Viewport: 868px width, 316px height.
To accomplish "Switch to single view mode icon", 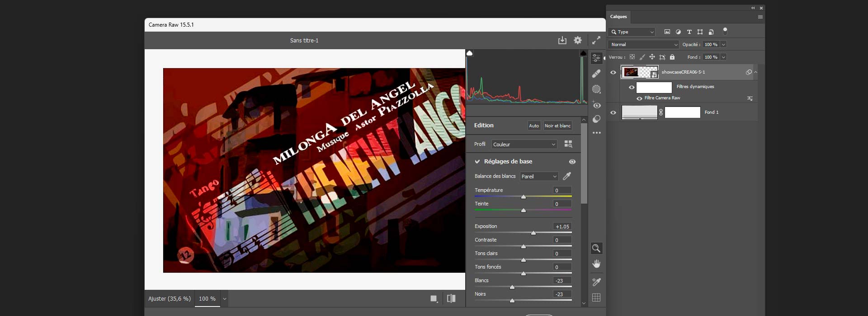I will [x=434, y=298].
